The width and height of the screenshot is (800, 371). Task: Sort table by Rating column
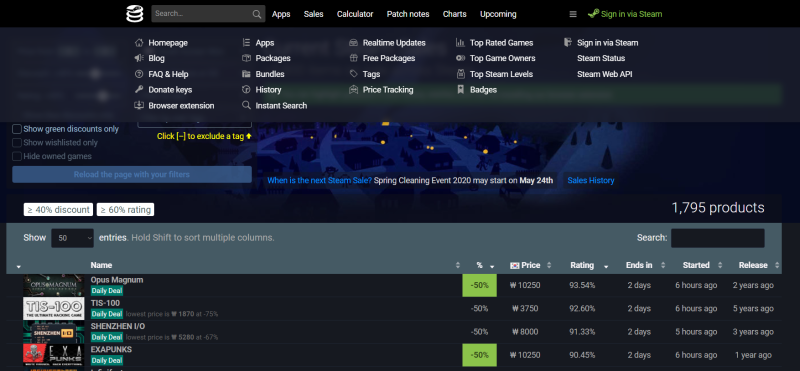click(582, 265)
